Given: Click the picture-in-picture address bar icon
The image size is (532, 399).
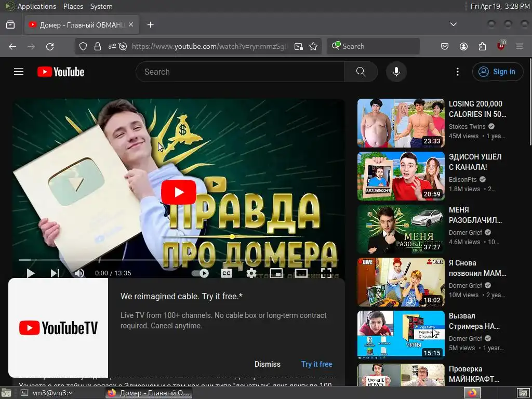Looking at the screenshot, I should click(x=299, y=46).
